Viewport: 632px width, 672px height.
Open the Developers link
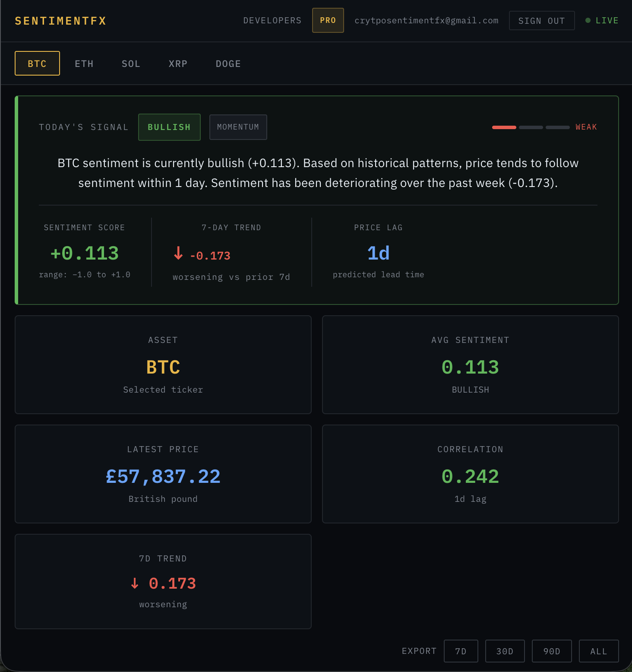pos(272,20)
